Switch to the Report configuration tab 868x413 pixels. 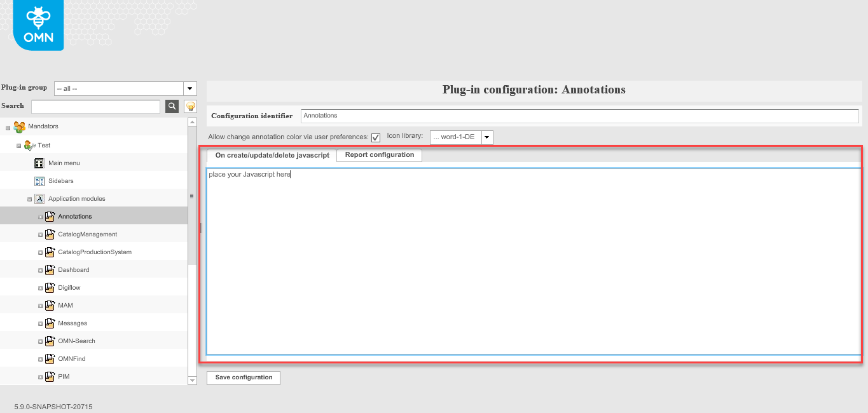pos(379,154)
